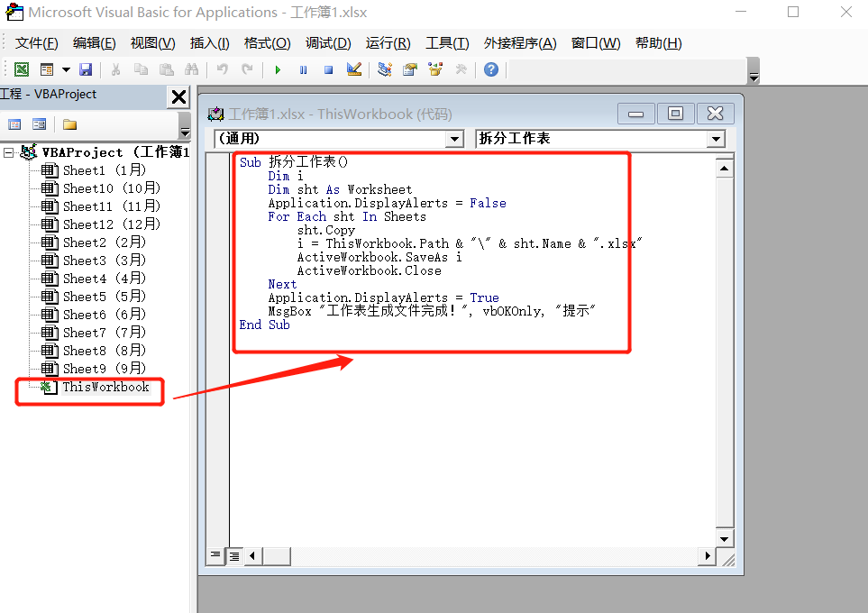
Task: Collapse the VBAProject tree node
Action: click(8, 153)
